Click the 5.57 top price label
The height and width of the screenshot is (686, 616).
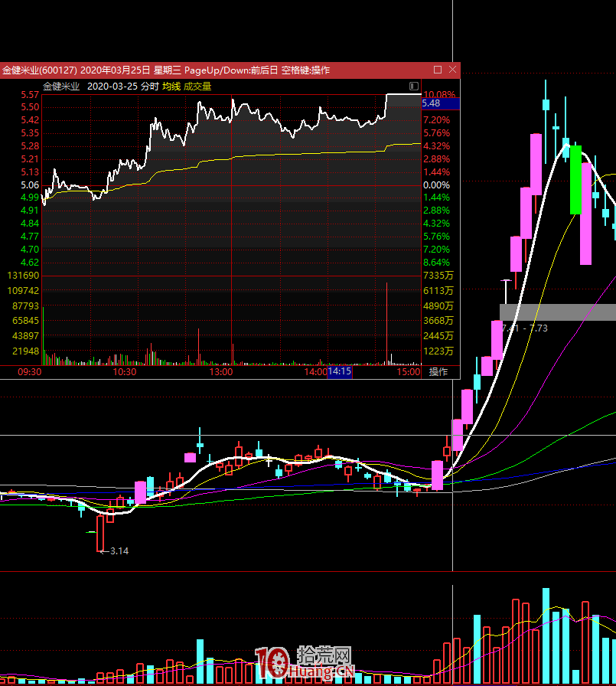pos(30,95)
